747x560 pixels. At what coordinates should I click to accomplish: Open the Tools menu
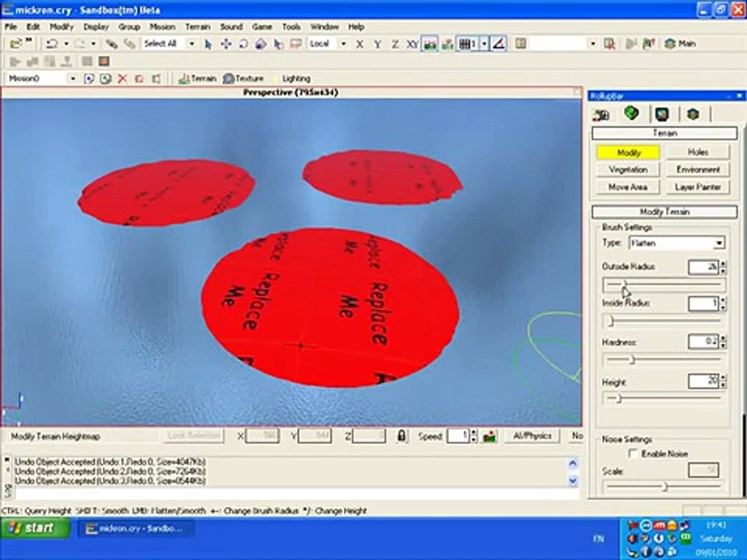(x=291, y=27)
